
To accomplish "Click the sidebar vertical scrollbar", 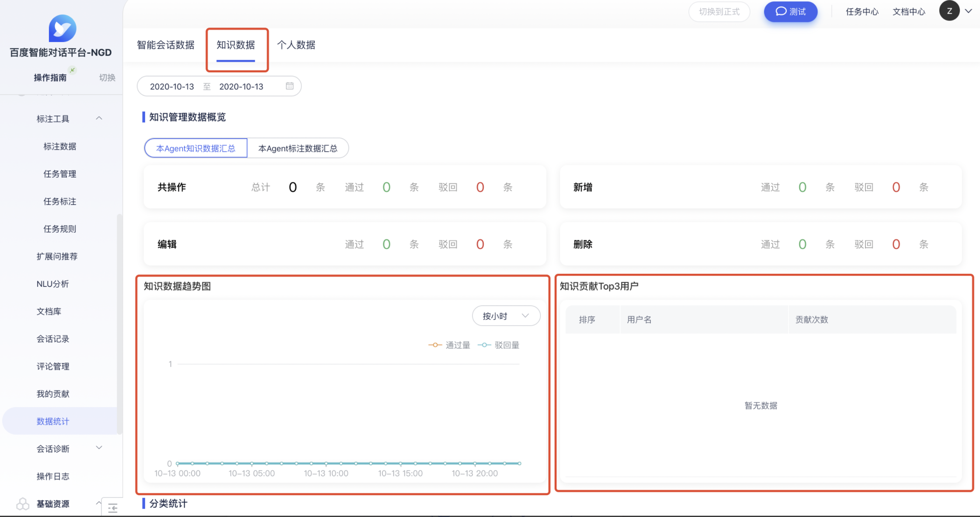I will click(x=119, y=324).
